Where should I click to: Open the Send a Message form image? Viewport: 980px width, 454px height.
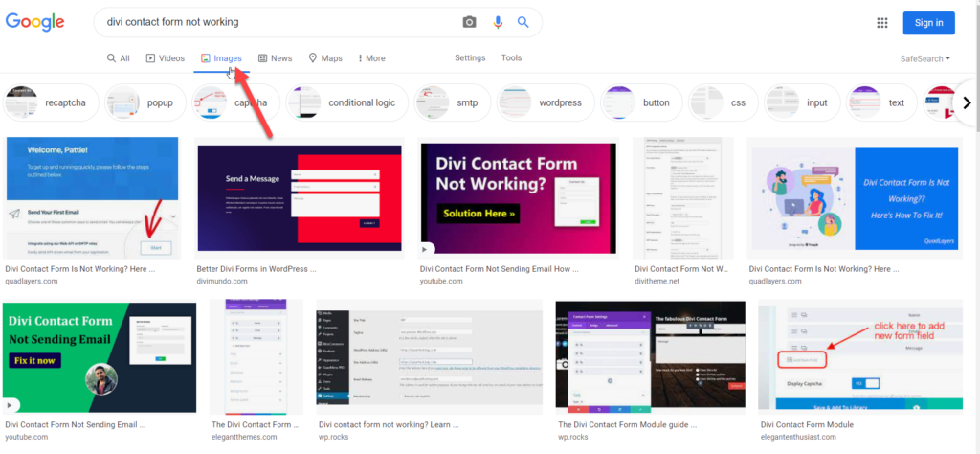(x=300, y=198)
